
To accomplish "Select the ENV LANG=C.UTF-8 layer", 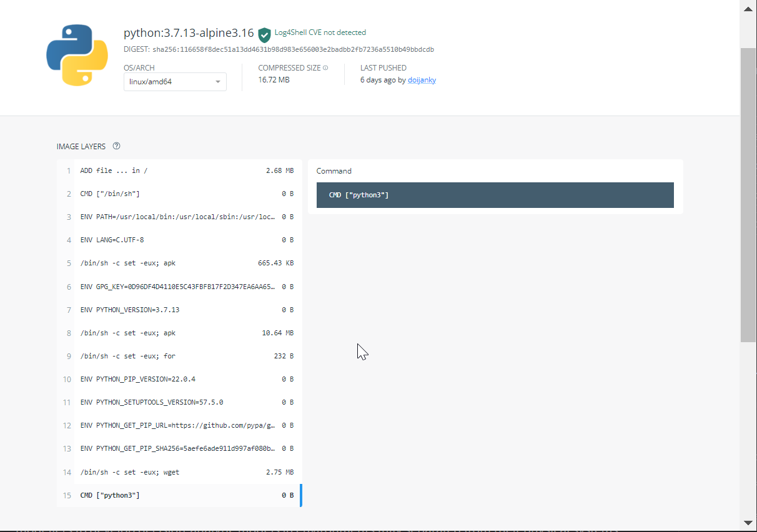I will click(181, 240).
